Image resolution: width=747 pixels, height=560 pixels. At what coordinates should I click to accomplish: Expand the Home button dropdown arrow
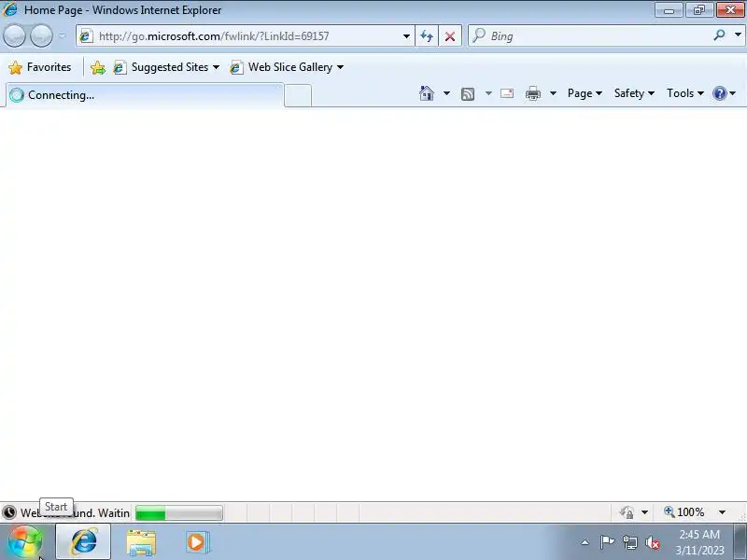pos(446,93)
